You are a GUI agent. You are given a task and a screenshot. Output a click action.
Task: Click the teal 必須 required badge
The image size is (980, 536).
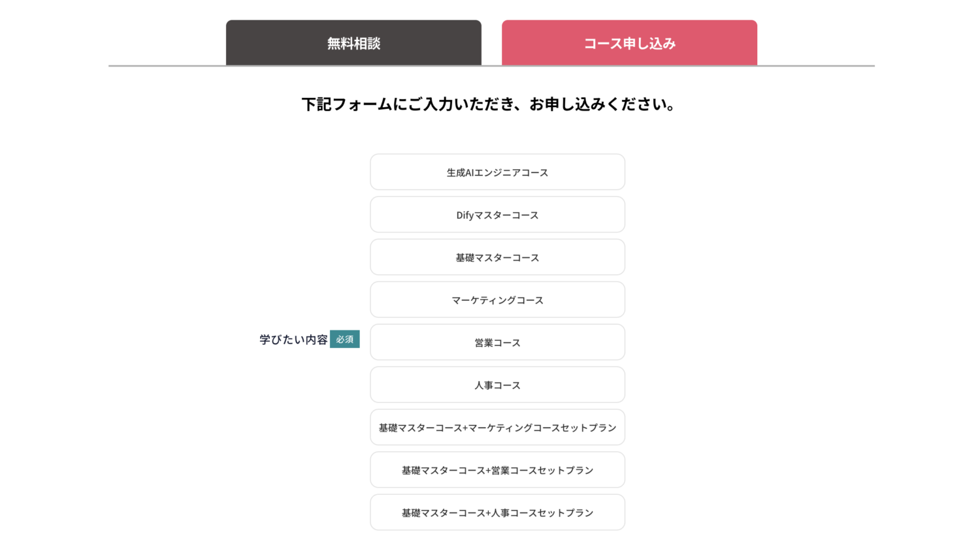[344, 339]
